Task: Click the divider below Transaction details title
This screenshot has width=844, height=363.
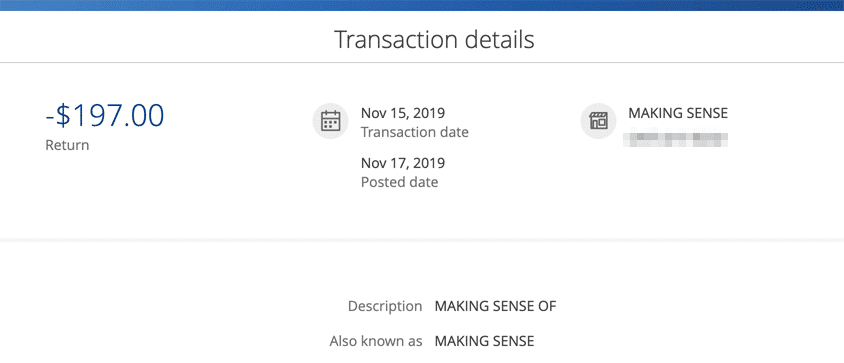Action: pyautogui.click(x=422, y=62)
